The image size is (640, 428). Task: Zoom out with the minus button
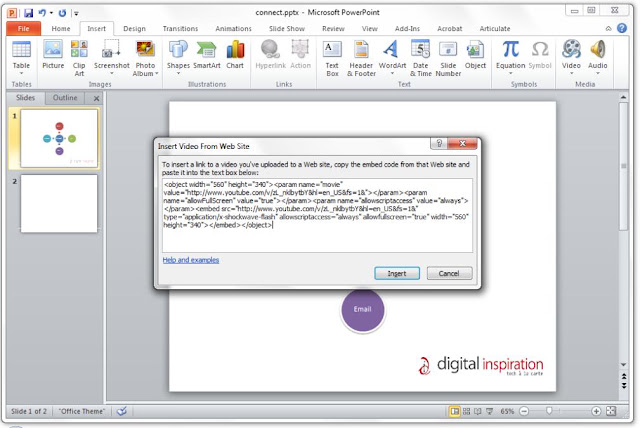point(524,411)
